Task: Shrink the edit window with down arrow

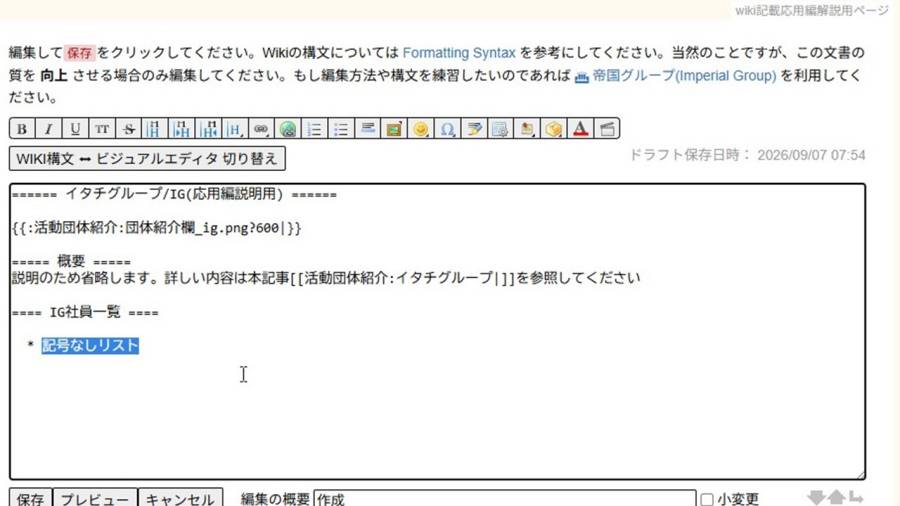Action: click(816, 497)
